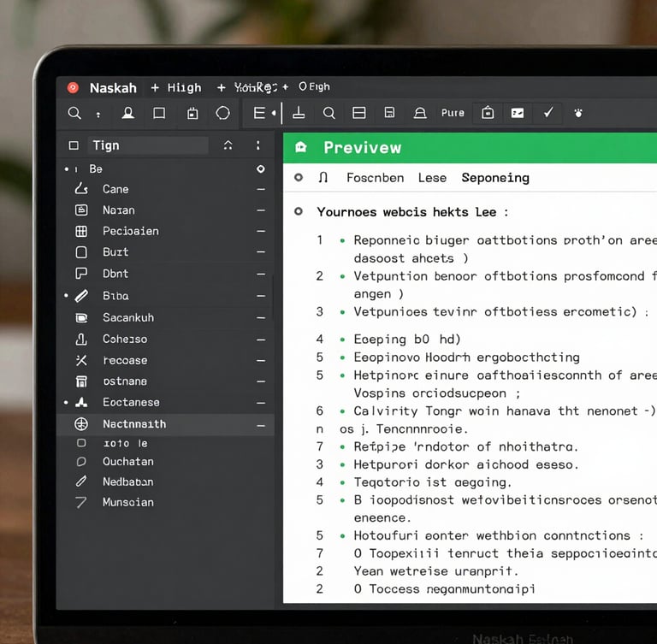Select the split rows layout icon
Screen dimensions: 657x644
click(x=359, y=113)
